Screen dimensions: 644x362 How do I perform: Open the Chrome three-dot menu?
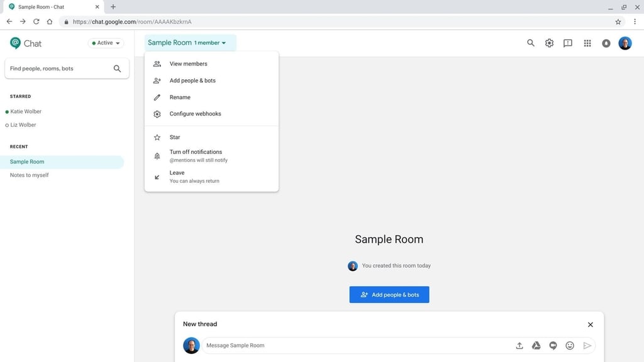(x=635, y=22)
